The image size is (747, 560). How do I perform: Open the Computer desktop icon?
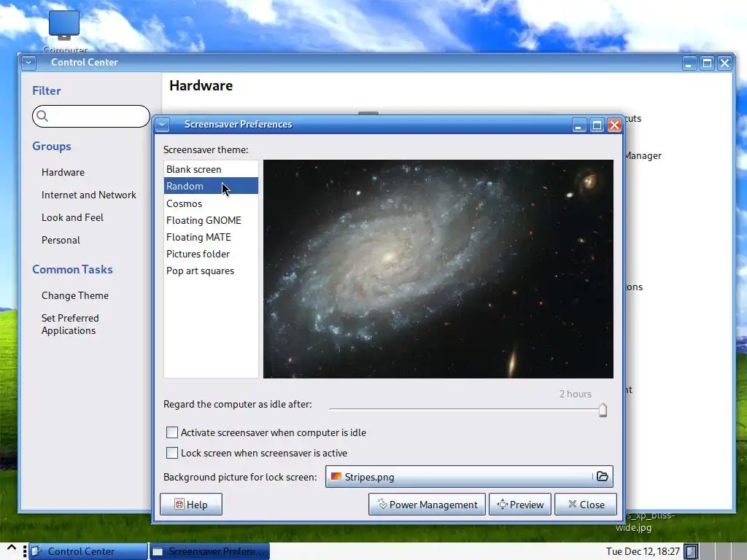pos(65,31)
